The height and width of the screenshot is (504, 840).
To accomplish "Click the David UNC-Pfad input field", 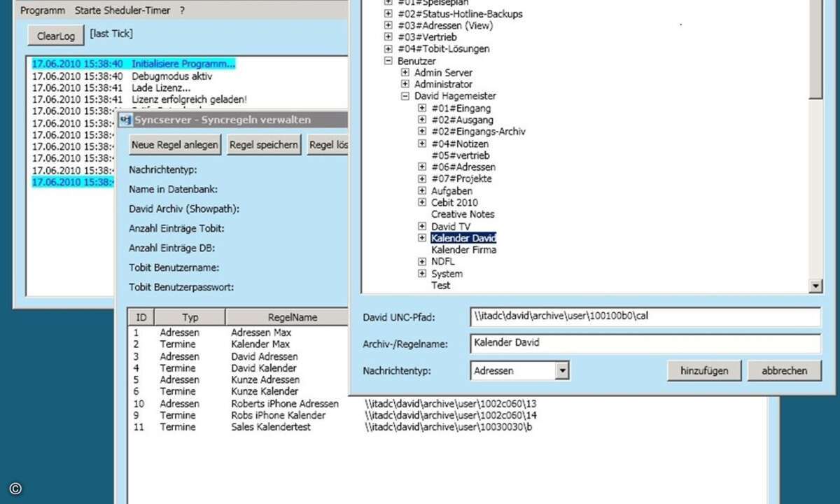I will click(x=645, y=316).
